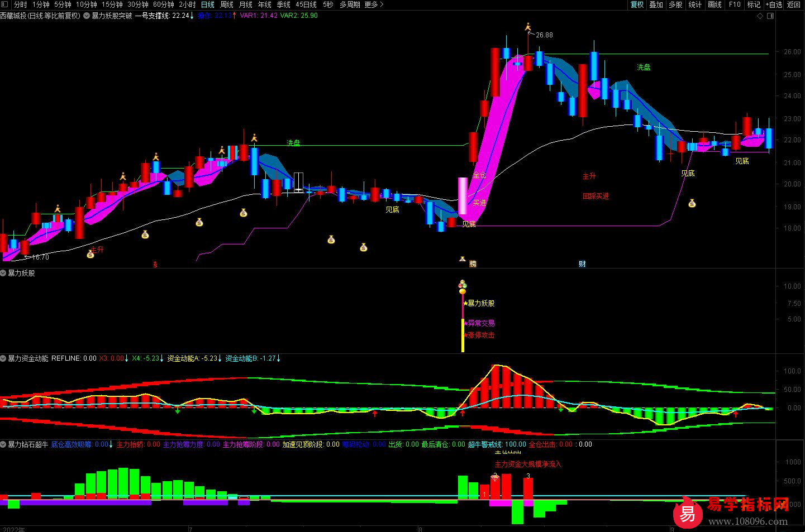Select the 60分钟 period

point(164,4)
